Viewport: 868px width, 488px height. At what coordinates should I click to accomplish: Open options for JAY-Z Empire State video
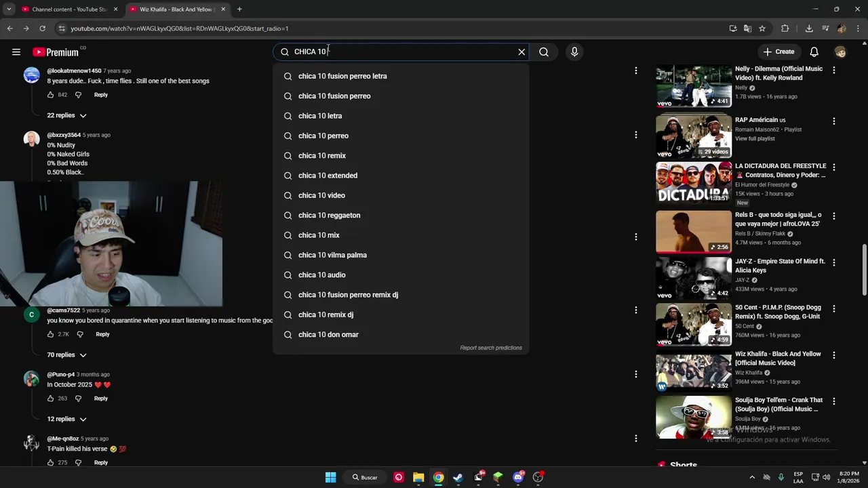(x=834, y=262)
